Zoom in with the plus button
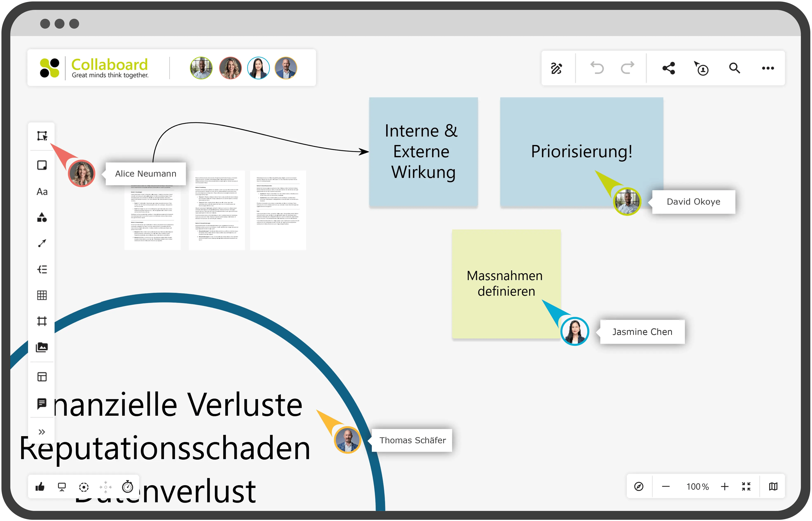 (724, 487)
